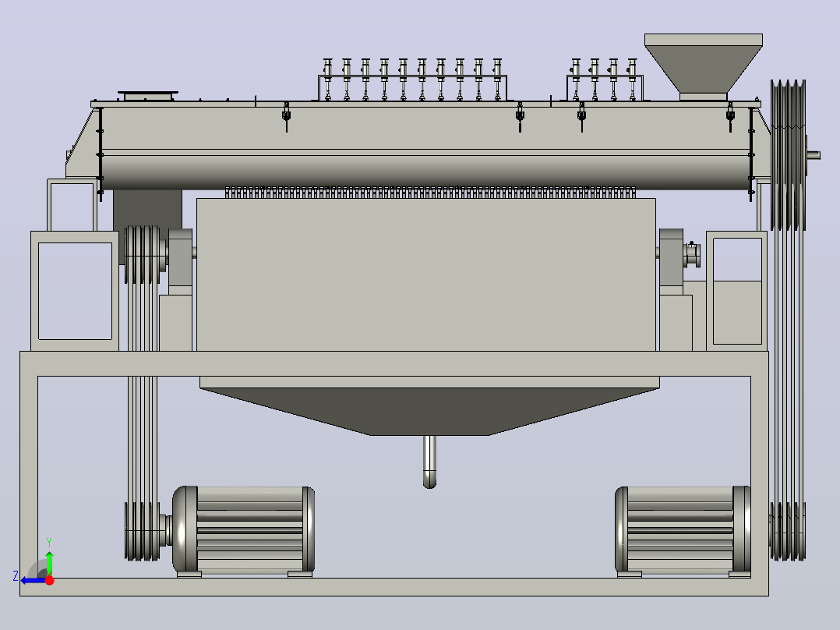The width and height of the screenshot is (840, 630).
Task: Select the large central box housing
Action: tap(426, 274)
